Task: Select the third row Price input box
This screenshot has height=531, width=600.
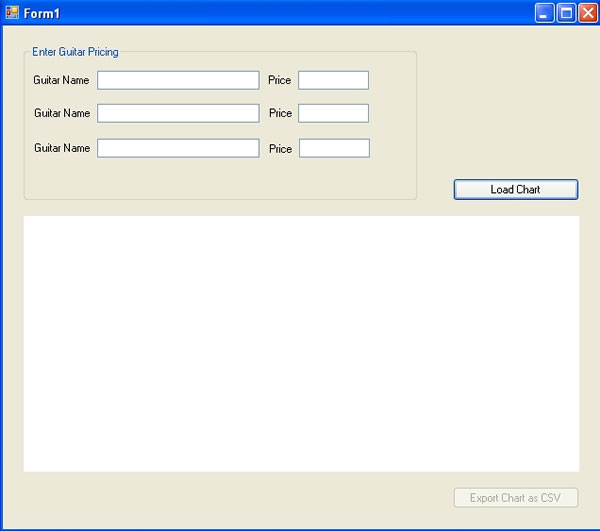Action: 334,148
